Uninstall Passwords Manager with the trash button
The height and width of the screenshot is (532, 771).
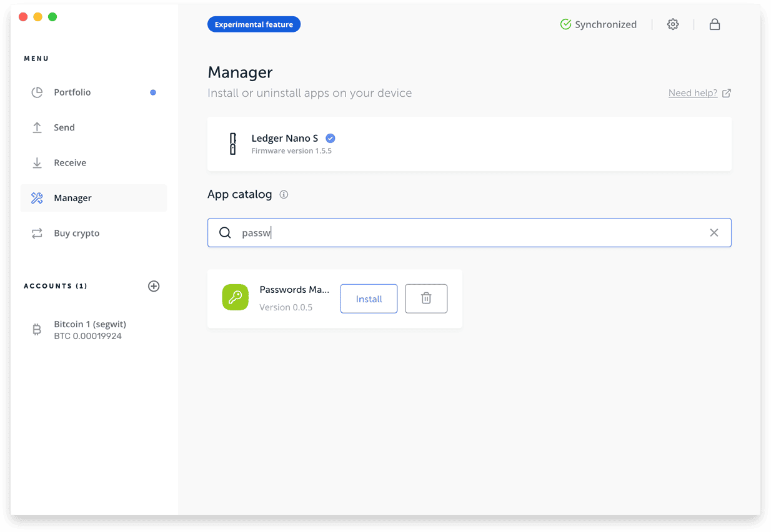426,299
